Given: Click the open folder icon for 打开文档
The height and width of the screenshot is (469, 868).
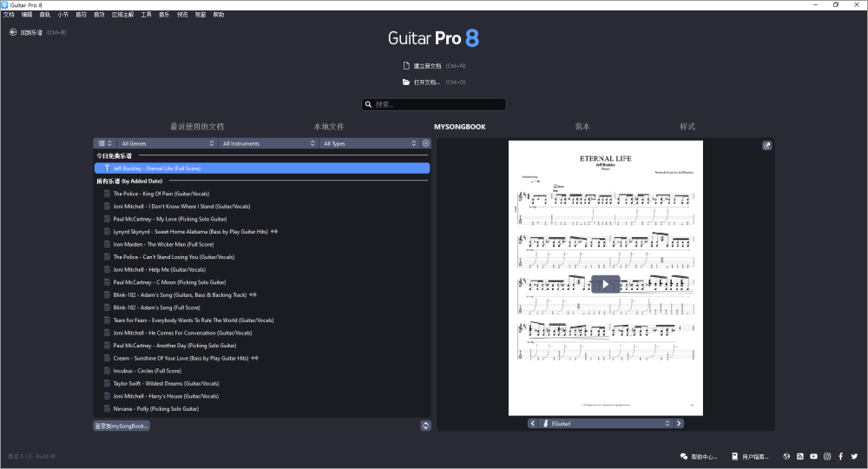Looking at the screenshot, I should (x=406, y=82).
